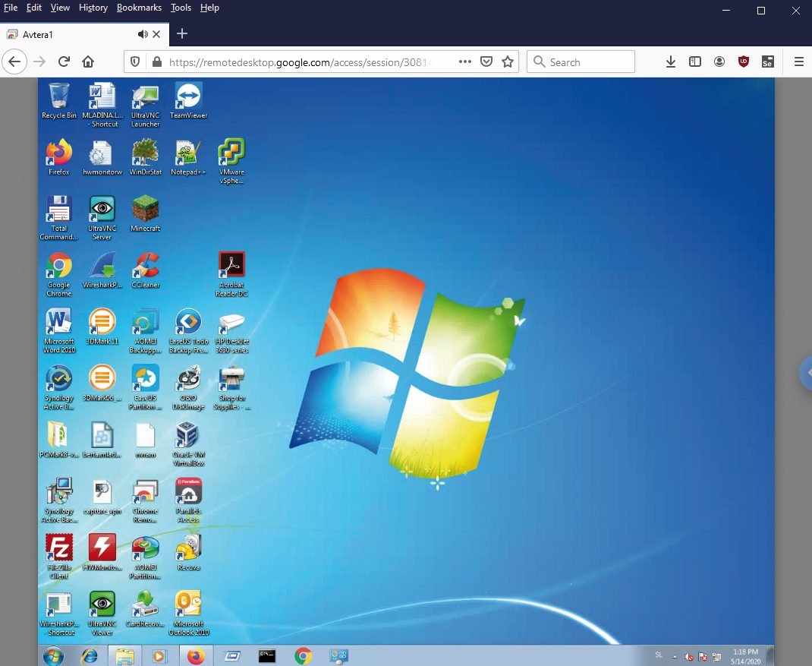Open Internet Explorer from the remote taskbar
Image resolution: width=812 pixels, height=666 pixels.
click(90, 656)
